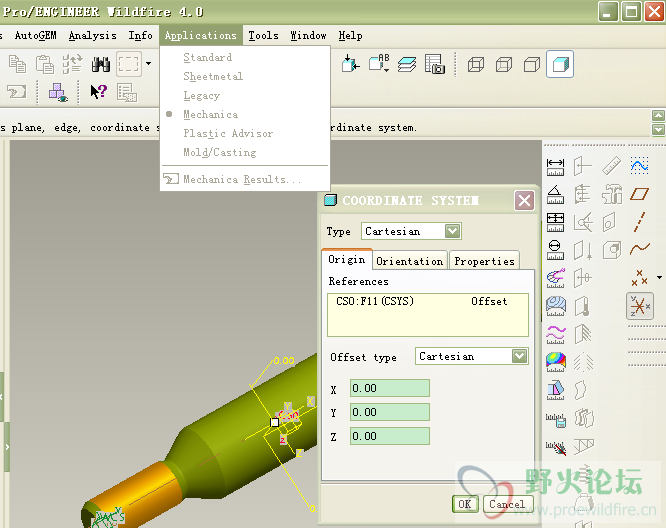Open Mechanica Results from menu
666x528 pixels.
coord(242,179)
